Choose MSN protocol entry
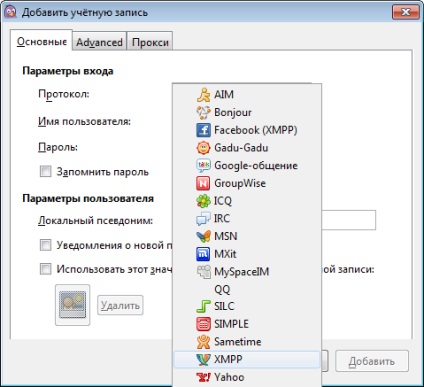Viewport: 424px width, 387px height. coord(247,236)
